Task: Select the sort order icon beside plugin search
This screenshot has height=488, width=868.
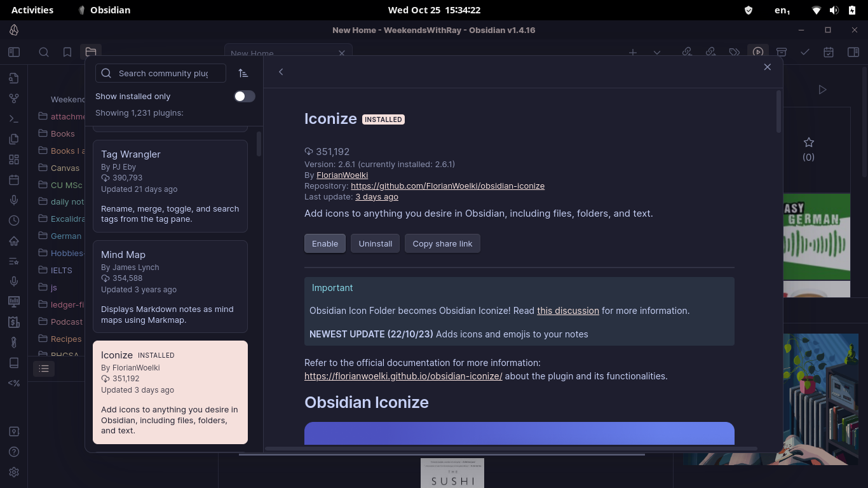Action: tap(243, 73)
